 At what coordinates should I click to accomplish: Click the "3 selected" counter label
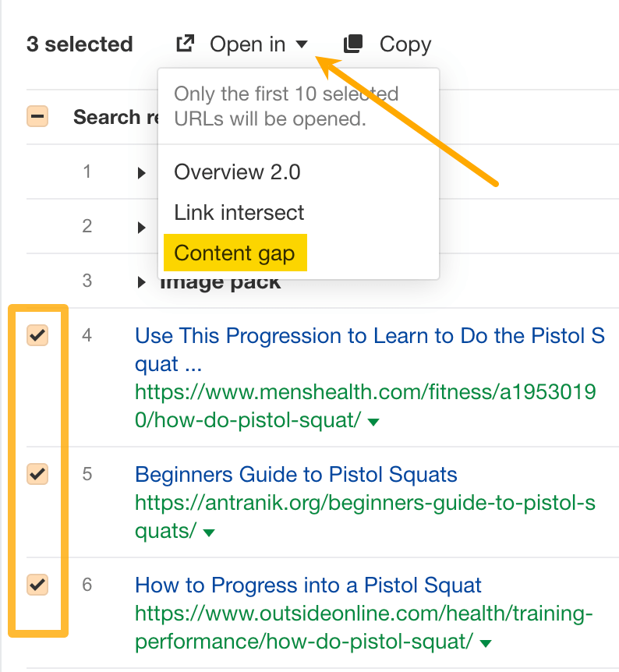coord(79,44)
